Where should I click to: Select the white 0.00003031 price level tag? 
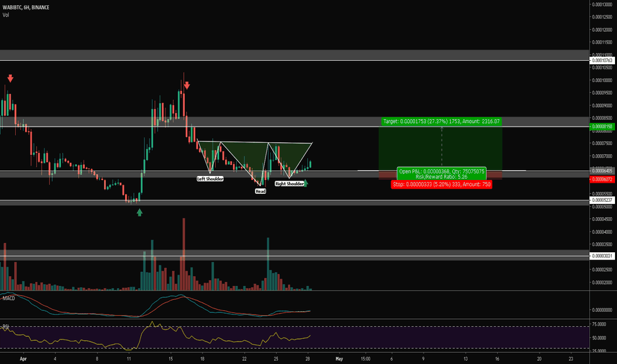(x=602, y=256)
